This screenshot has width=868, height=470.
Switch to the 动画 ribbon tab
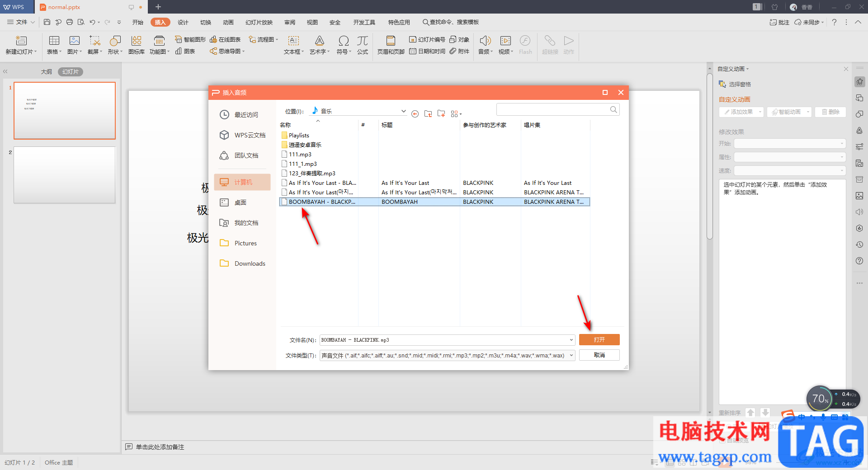pos(228,22)
